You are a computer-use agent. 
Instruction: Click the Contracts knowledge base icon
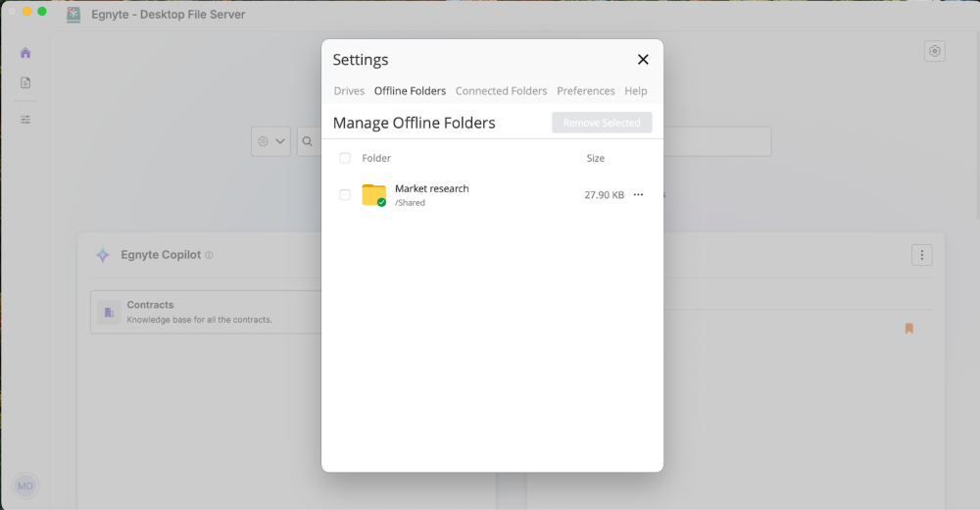click(x=109, y=312)
